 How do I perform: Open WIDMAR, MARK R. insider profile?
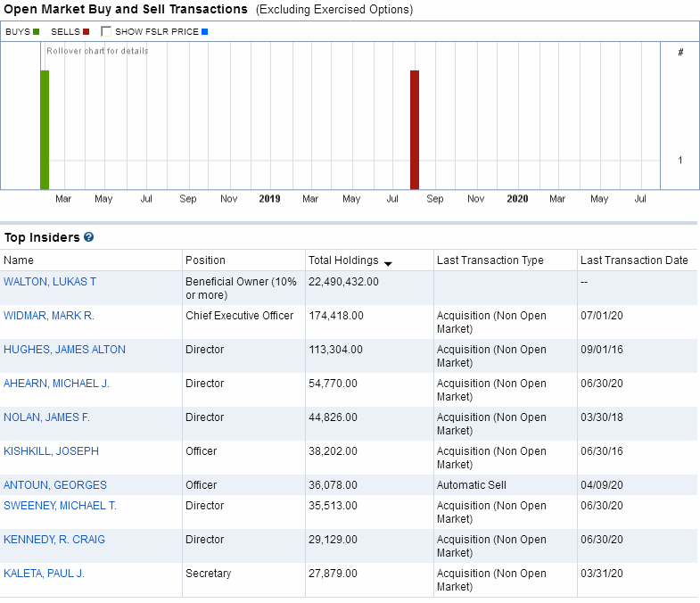[49, 316]
